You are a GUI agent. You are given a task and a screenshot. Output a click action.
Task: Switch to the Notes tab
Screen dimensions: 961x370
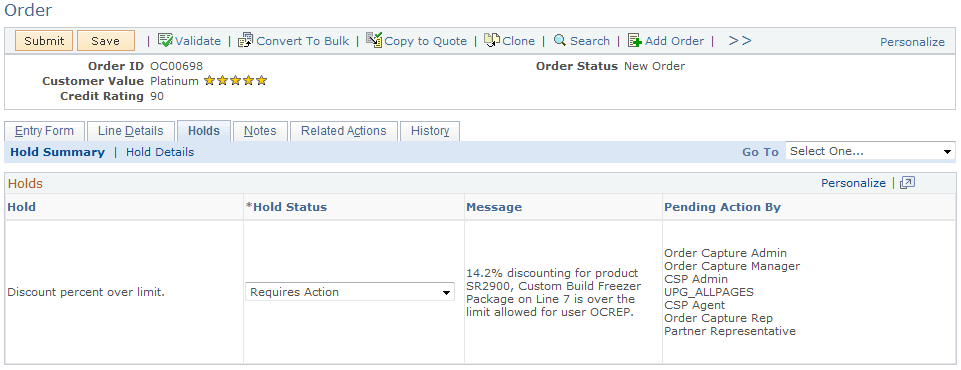260,131
